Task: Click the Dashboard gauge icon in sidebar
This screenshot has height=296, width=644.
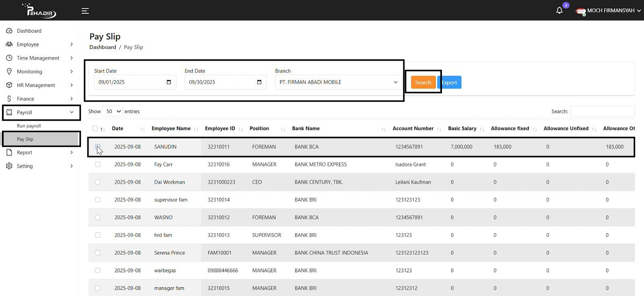Action: click(x=9, y=31)
